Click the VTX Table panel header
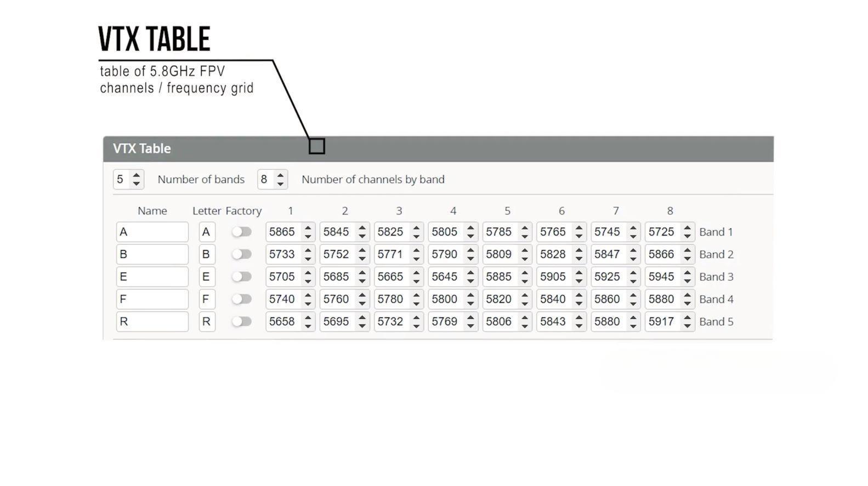This screenshot has width=868, height=486. 438,148
